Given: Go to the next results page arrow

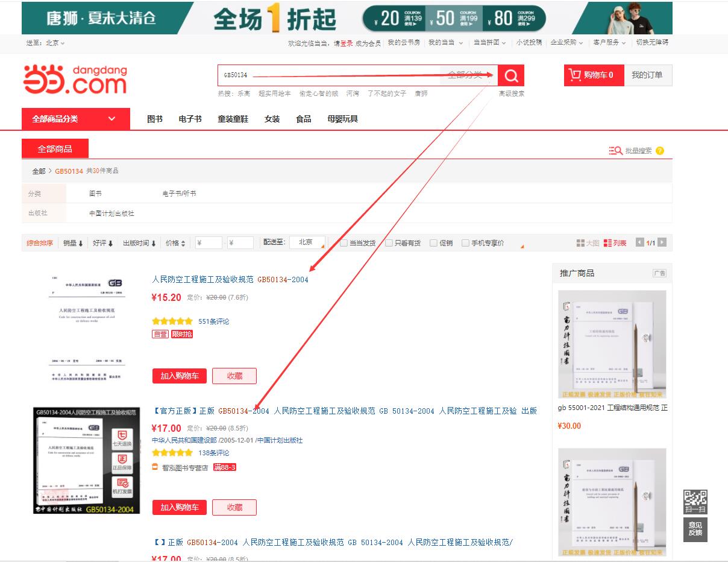Looking at the screenshot, I should point(662,242).
